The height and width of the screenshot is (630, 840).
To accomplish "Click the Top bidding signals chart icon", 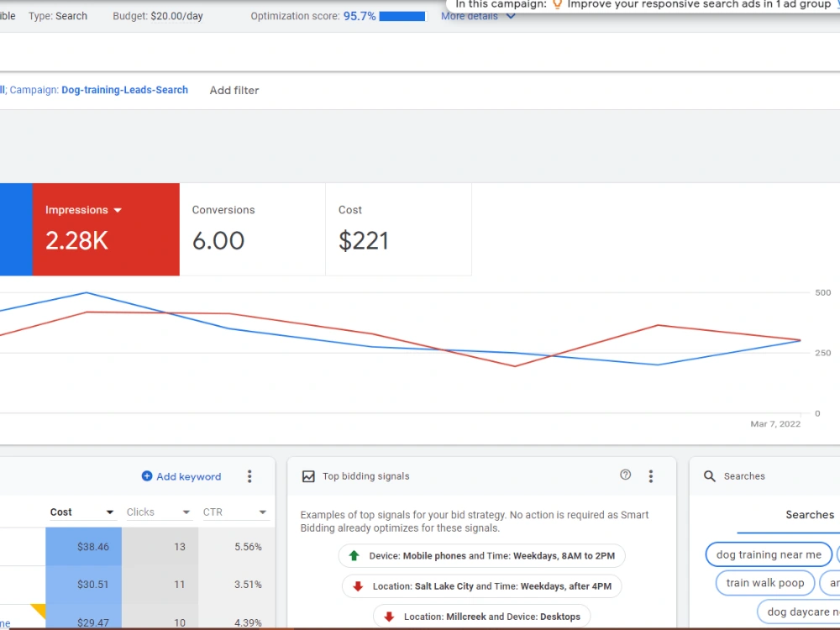I will (x=308, y=476).
